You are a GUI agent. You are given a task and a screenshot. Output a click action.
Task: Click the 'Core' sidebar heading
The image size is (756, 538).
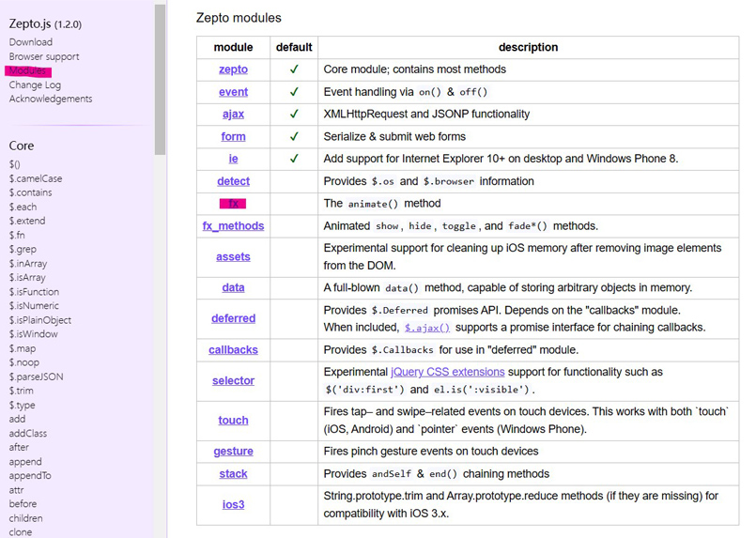click(x=22, y=146)
